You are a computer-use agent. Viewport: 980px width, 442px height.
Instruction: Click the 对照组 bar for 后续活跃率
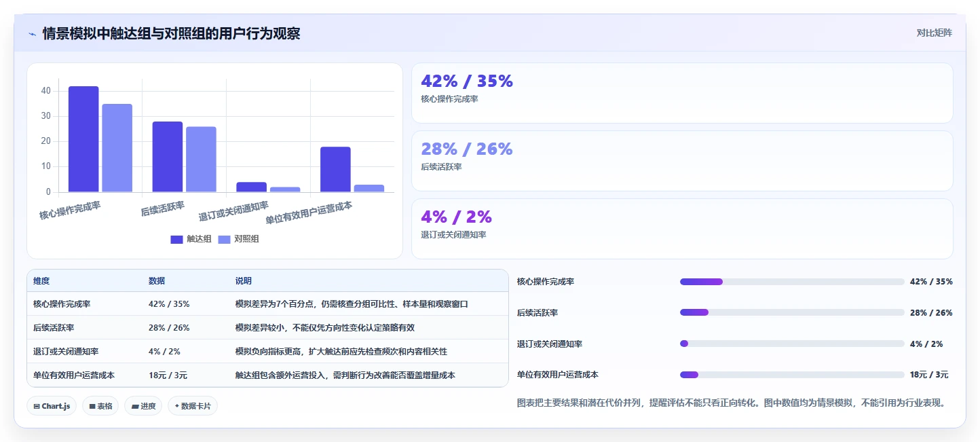point(201,160)
